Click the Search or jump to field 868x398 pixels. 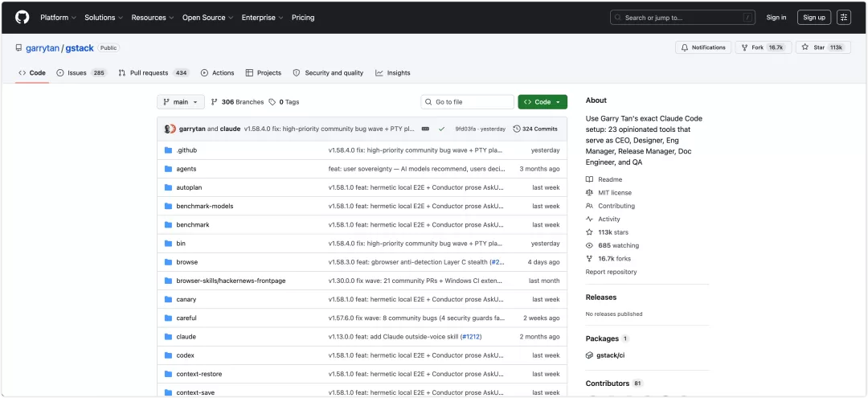tap(683, 18)
